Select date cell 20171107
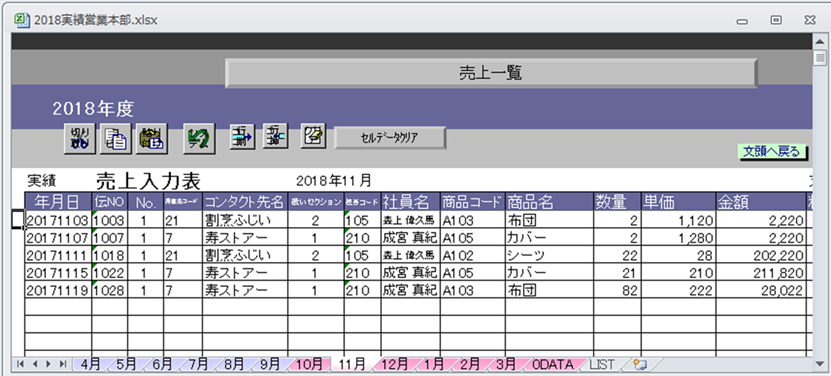Screen dimensions: 831x376 tap(58, 237)
